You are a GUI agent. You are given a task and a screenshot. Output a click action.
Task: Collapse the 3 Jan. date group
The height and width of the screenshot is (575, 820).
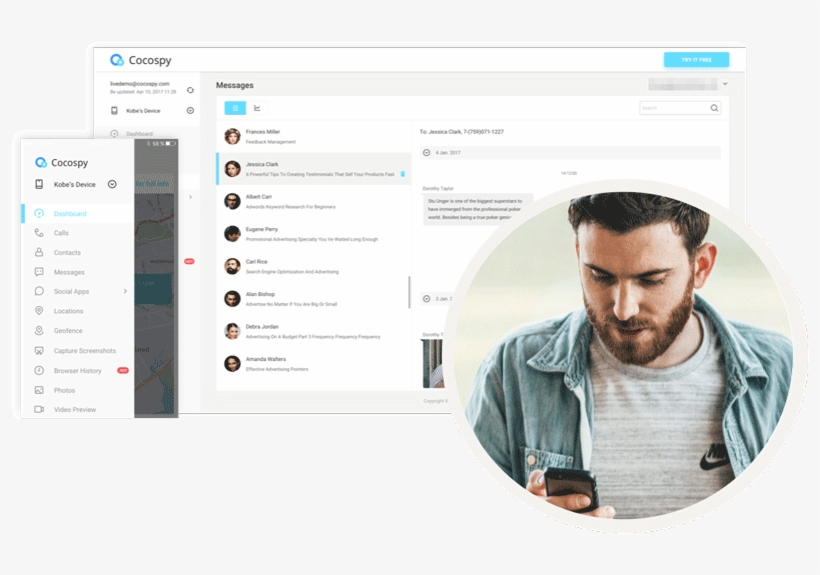click(x=427, y=298)
